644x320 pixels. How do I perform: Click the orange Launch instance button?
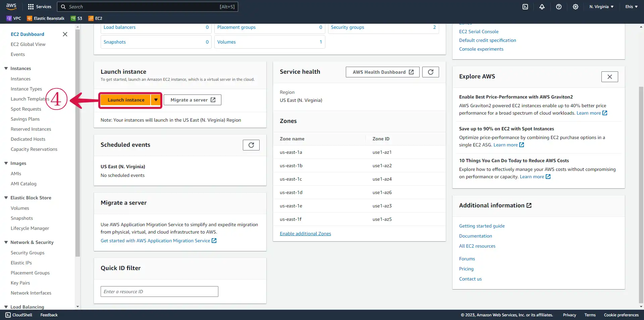tap(126, 100)
